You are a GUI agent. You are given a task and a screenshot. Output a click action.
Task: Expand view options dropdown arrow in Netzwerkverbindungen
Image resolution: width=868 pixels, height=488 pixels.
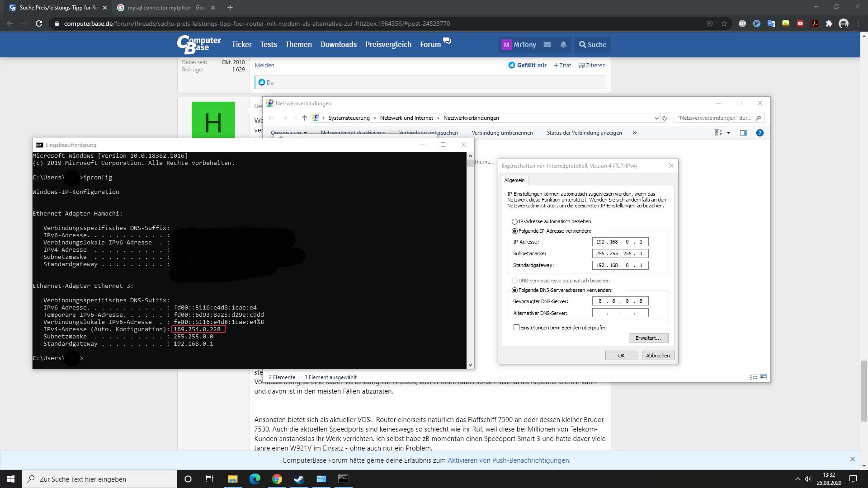click(728, 133)
